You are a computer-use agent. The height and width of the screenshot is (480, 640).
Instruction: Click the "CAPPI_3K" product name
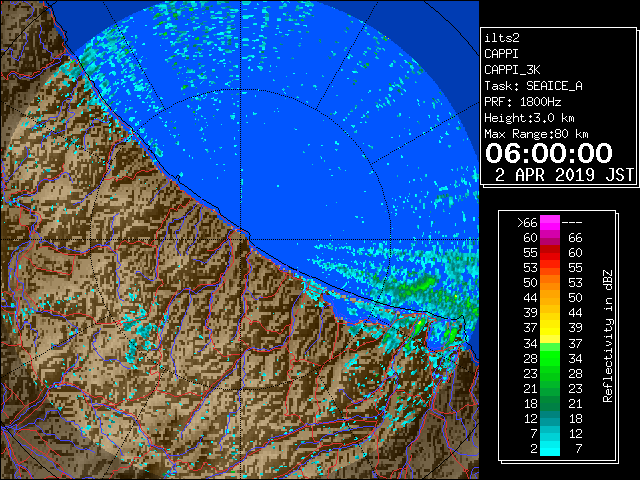click(x=512, y=70)
